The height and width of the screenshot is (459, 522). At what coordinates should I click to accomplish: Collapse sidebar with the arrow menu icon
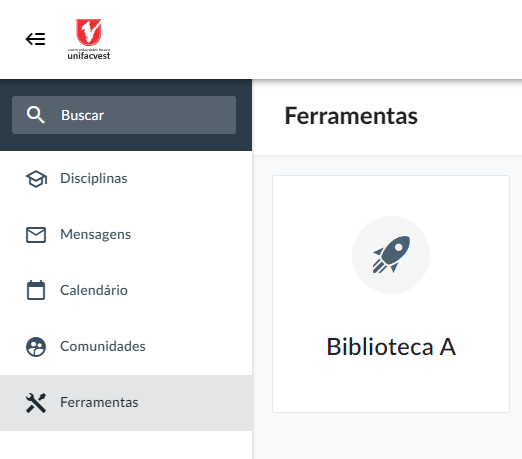point(35,39)
